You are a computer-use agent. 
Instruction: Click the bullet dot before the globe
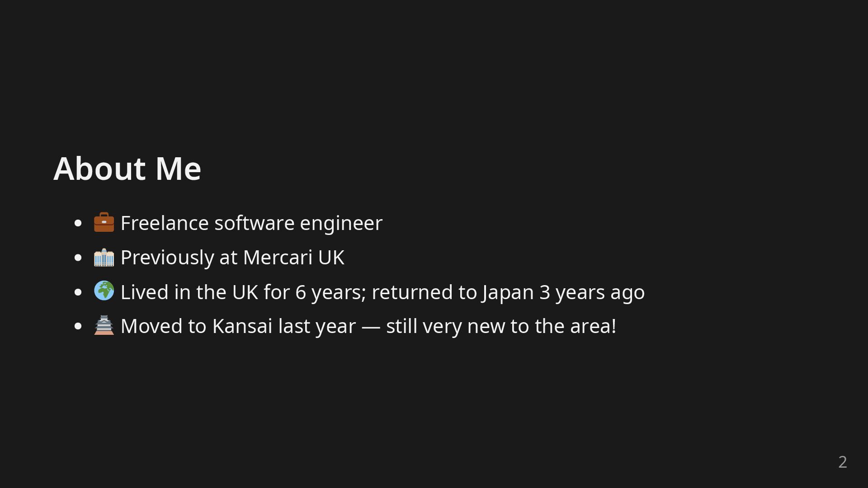[78, 292]
